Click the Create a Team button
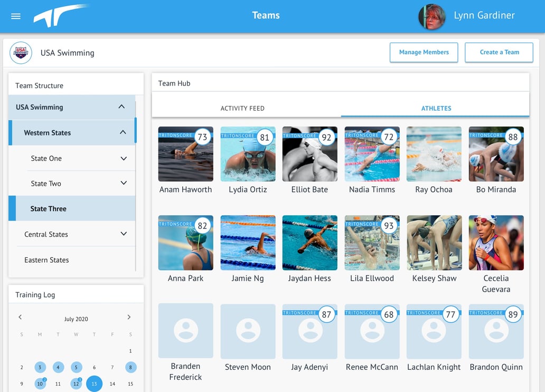Screen dimensions: 545x392 coord(499,52)
